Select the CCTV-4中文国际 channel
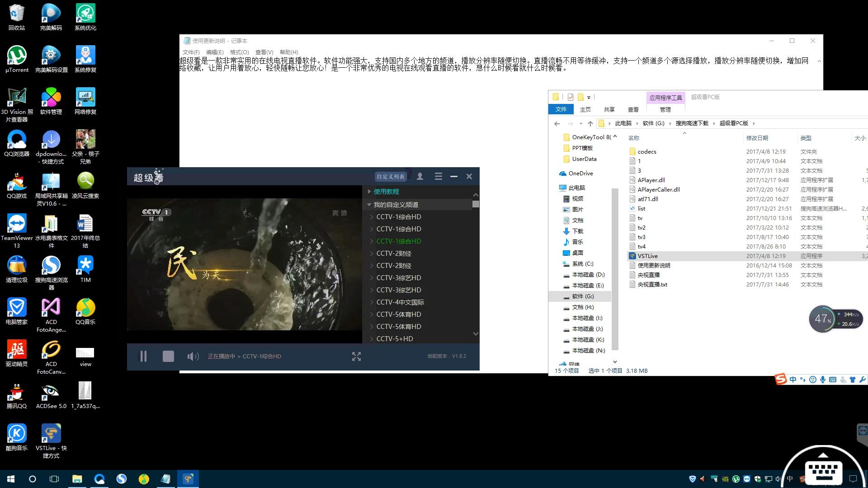 (x=400, y=302)
